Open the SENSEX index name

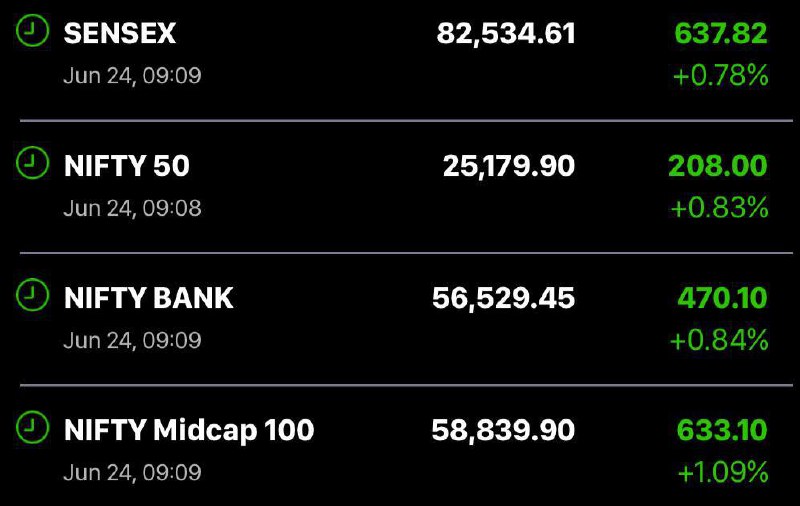(x=120, y=34)
